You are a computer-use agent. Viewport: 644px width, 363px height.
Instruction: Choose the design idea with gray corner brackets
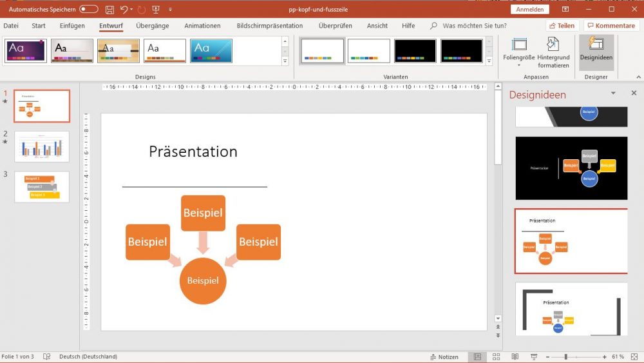(571, 309)
